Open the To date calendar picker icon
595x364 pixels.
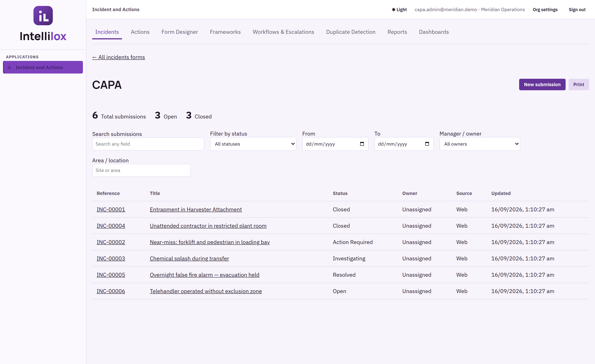pos(427,144)
